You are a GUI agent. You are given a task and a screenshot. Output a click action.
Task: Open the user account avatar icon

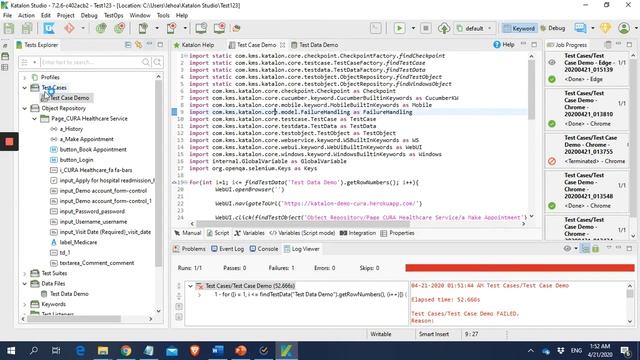point(624,28)
